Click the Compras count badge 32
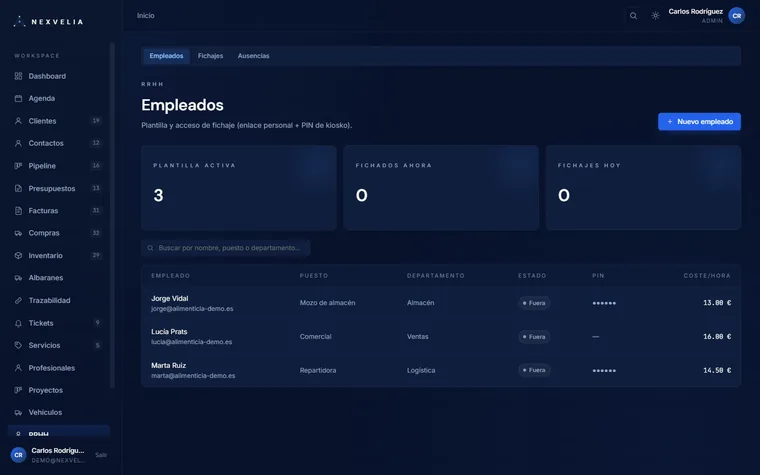 (x=96, y=233)
